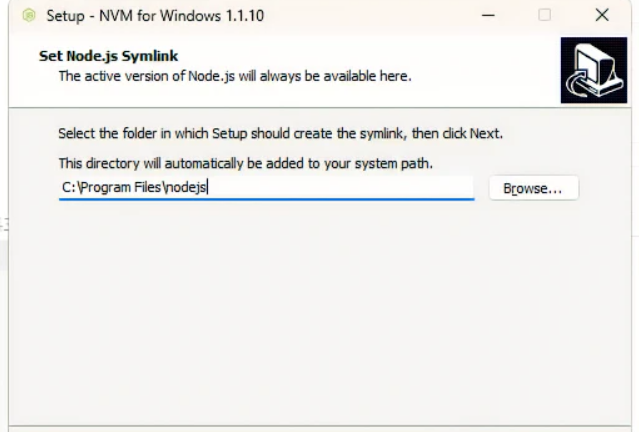This screenshot has height=432, width=639.
Task: Click the "added to your system path" note
Action: coord(350,163)
